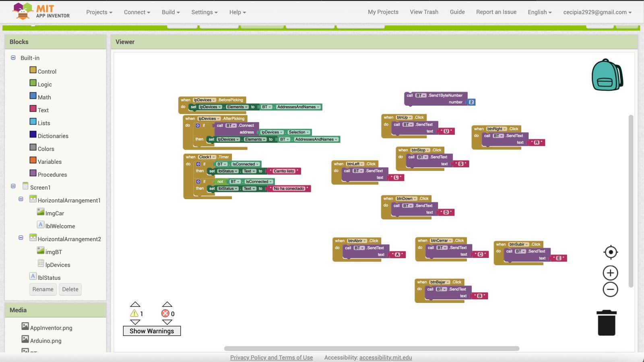Click the MIT App Inventor logo
This screenshot has height=362, width=644.
click(41, 11)
